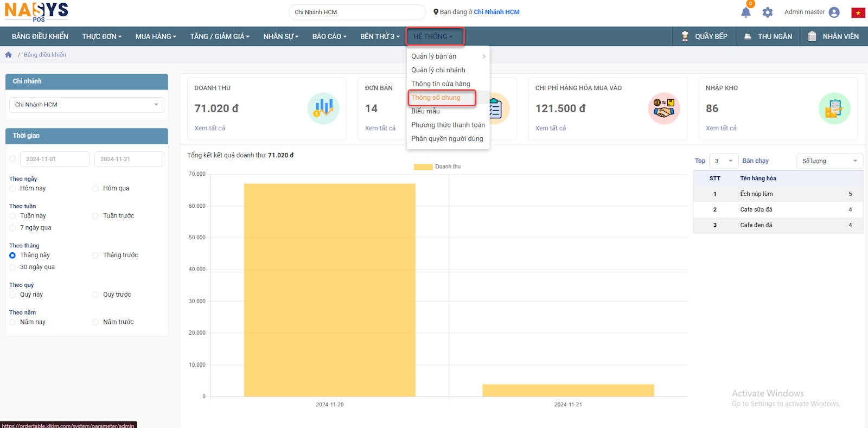Viewport: 868px width, 428px height.
Task: Click the Ếch núp lùm row
Action: click(778, 194)
